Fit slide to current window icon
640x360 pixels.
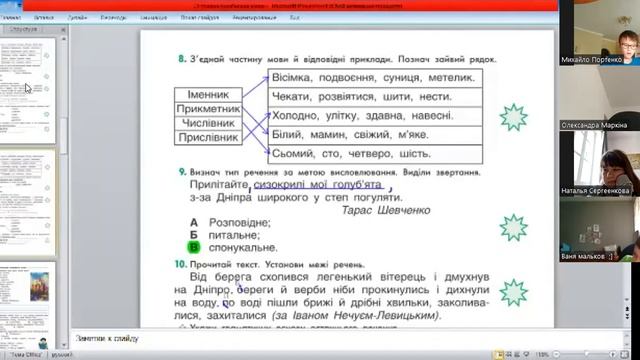coord(624,354)
